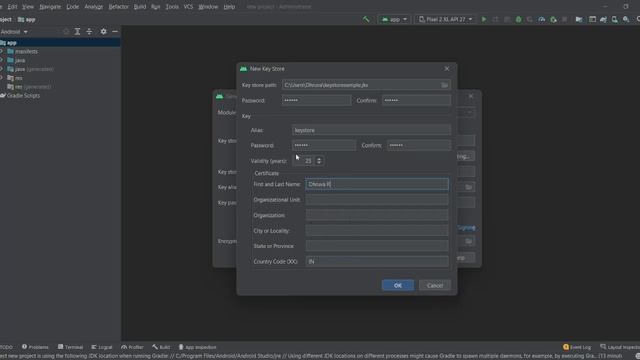Open the Edit menu
The image size is (640, 360).
point(12,7)
